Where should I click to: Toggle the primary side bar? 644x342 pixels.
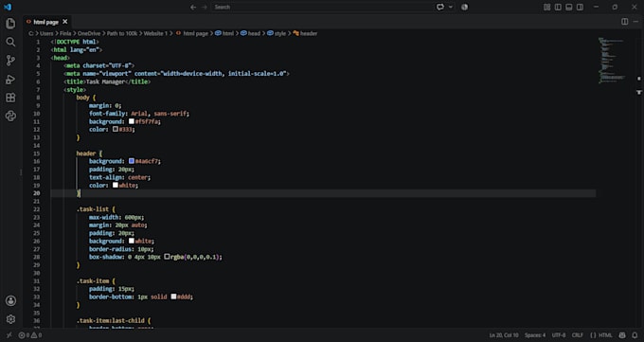point(558,7)
